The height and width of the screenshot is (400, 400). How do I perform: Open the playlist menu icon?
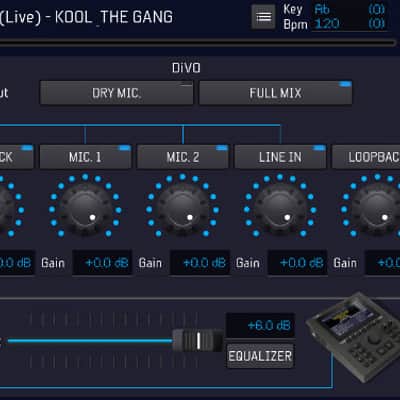pos(263,17)
